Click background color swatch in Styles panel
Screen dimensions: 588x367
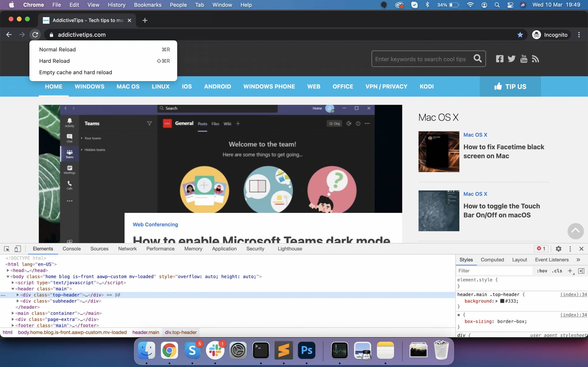coord(503,301)
